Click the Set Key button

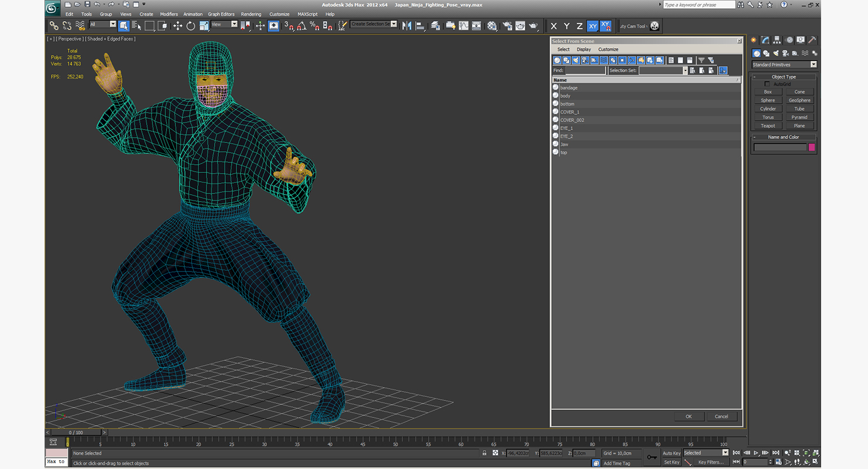[672, 463]
